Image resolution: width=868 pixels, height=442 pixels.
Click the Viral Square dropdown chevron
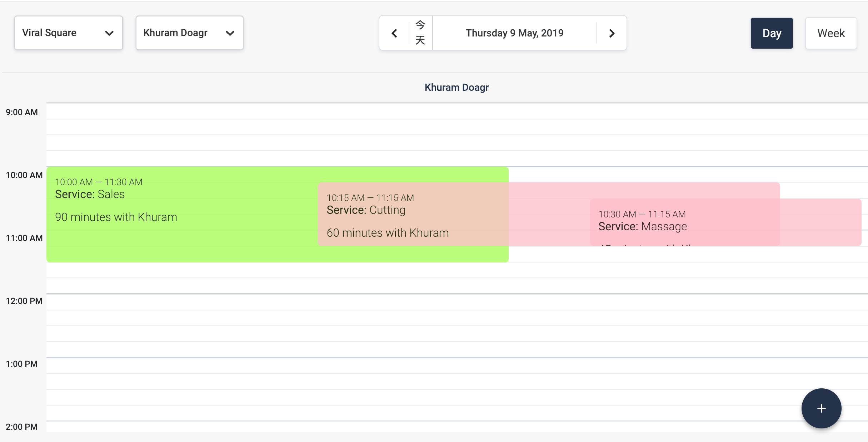[109, 33]
